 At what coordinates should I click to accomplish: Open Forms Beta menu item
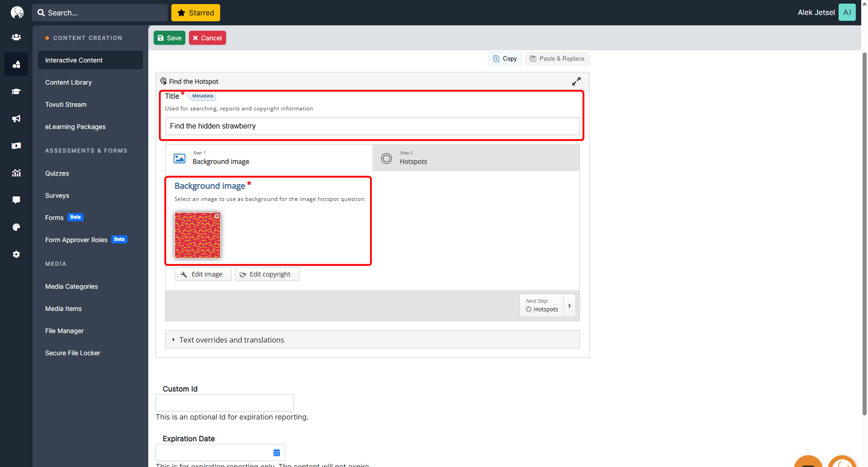click(x=64, y=218)
